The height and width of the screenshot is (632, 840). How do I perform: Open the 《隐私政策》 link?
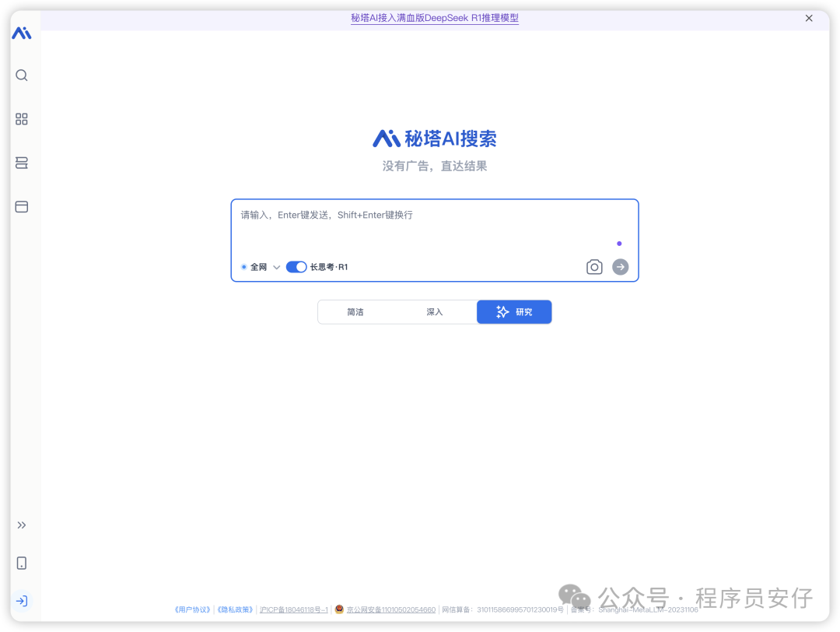(235, 609)
